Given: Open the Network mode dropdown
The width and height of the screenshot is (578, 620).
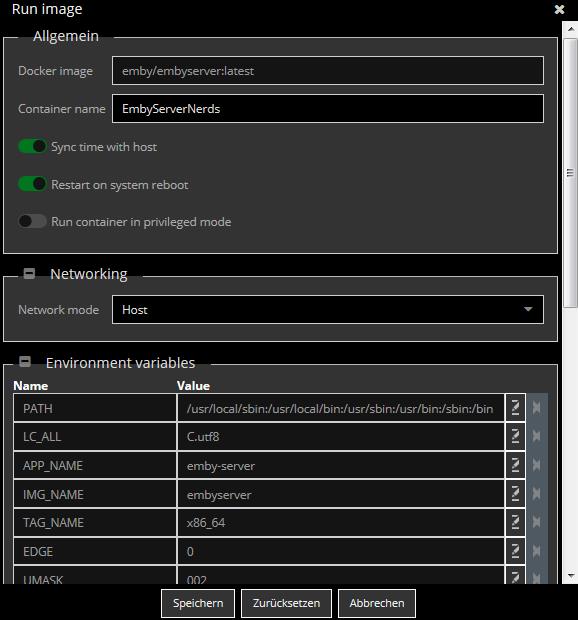Looking at the screenshot, I should [x=328, y=310].
